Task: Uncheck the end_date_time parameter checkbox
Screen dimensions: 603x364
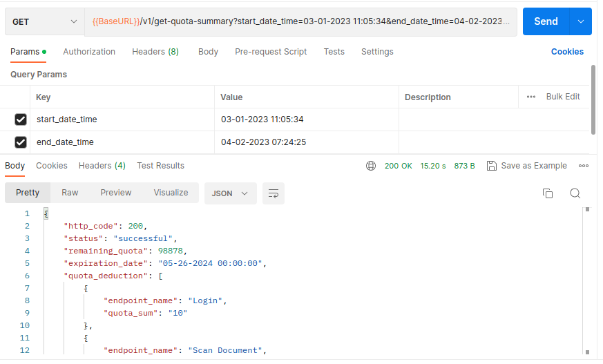Action: tap(21, 142)
